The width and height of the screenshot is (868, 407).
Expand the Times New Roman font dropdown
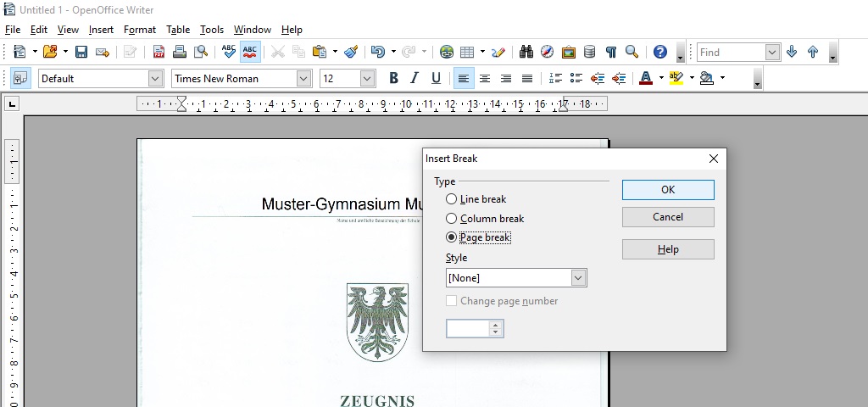tap(303, 78)
